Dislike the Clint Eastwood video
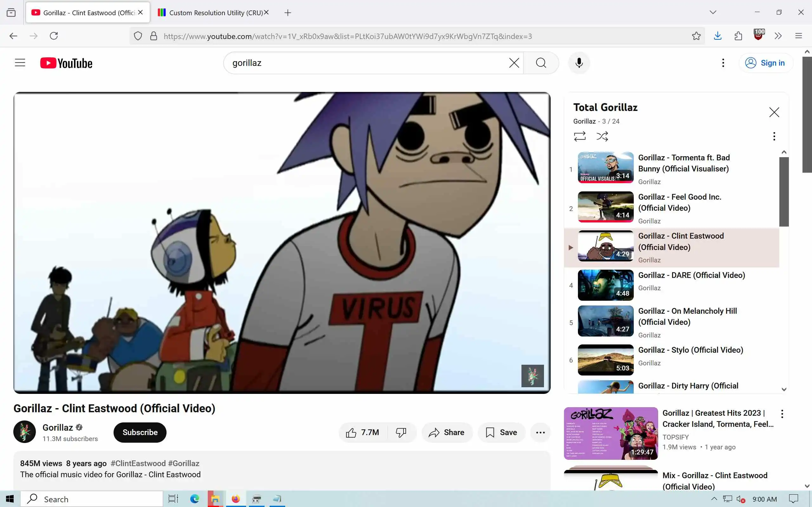 tap(401, 432)
